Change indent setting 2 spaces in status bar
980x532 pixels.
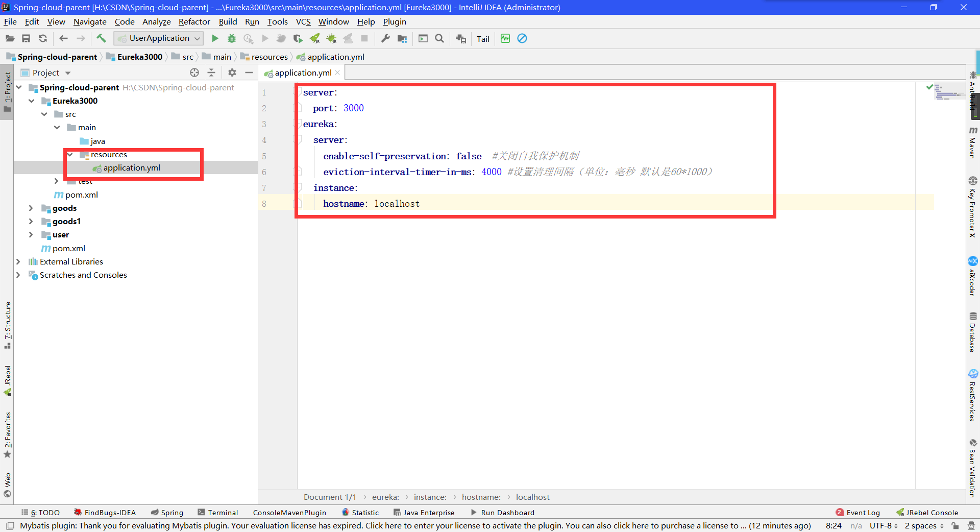click(924, 525)
